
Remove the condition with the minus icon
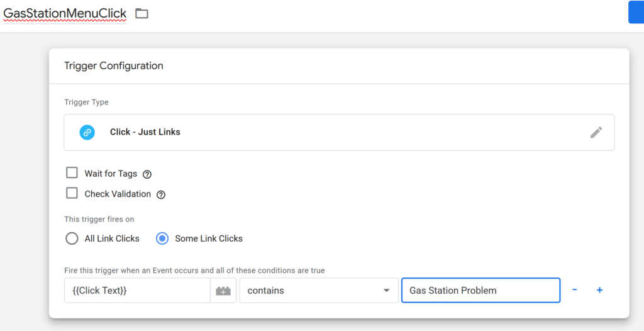[x=575, y=290]
